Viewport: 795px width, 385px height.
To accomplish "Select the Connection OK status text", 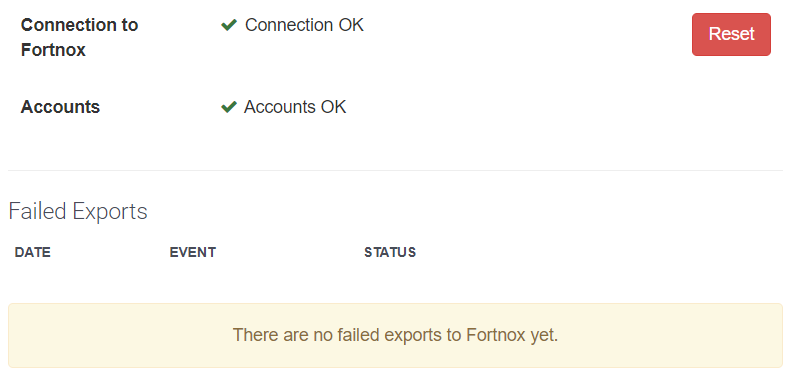I will tap(304, 25).
